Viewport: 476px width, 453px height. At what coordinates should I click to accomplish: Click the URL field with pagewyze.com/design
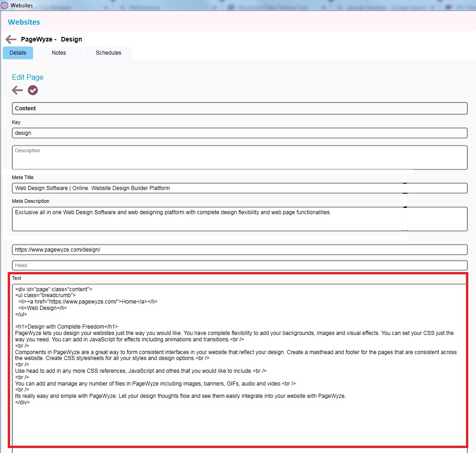click(239, 250)
